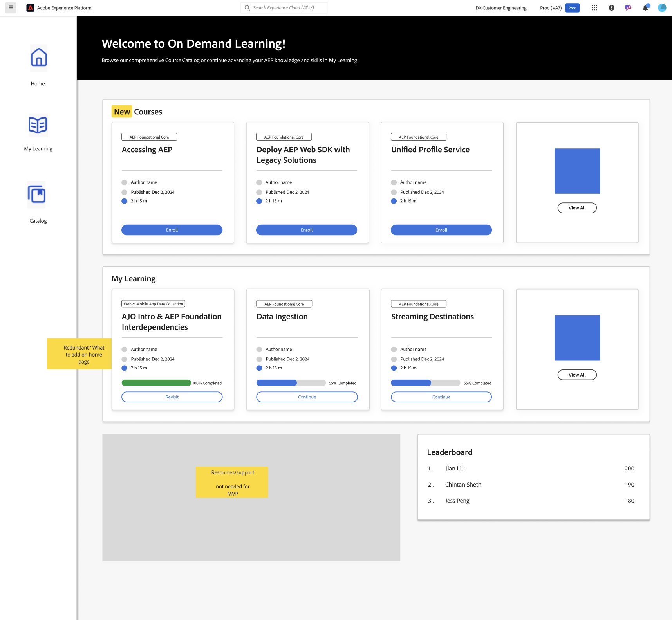
Task: Click Web & Mobile App Data Collection tag
Action: (x=154, y=304)
